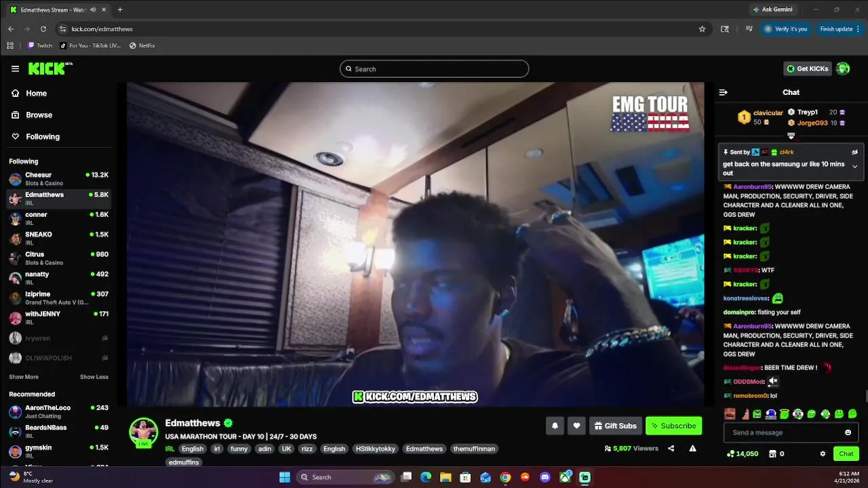
Task: Click the themuffinman tag
Action: tap(474, 449)
